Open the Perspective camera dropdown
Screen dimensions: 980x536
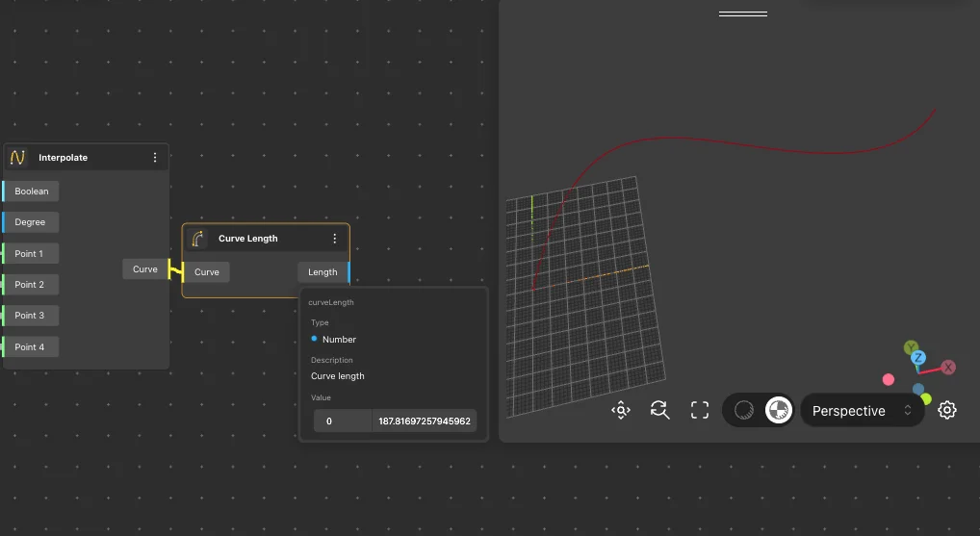click(862, 411)
